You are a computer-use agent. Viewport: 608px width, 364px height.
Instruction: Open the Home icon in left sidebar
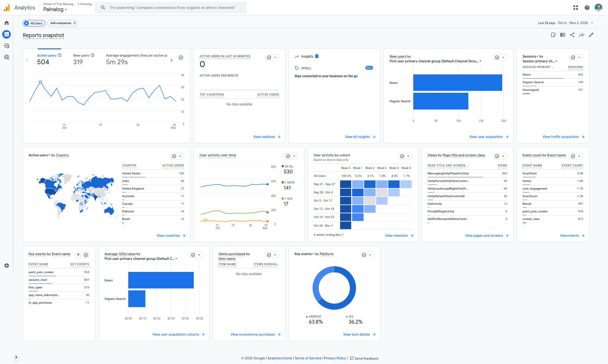(x=7, y=23)
